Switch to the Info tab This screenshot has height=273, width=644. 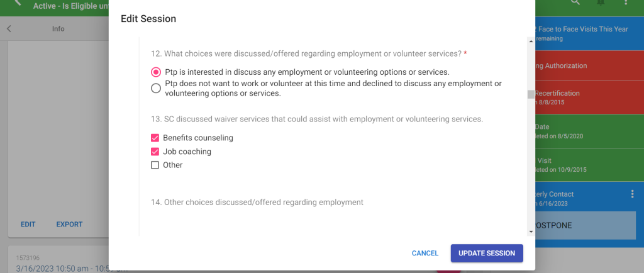[x=58, y=29]
